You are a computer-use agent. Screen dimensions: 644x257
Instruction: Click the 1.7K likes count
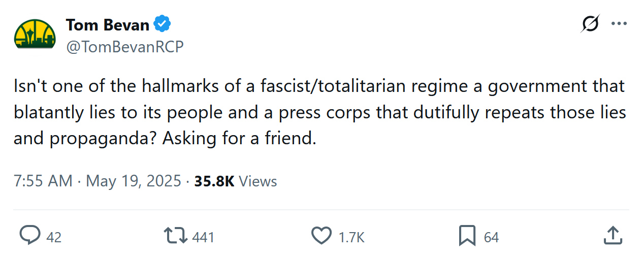click(351, 237)
